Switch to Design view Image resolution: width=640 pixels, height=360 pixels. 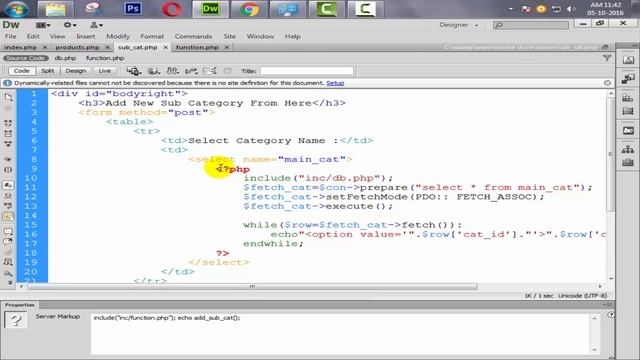(x=76, y=71)
